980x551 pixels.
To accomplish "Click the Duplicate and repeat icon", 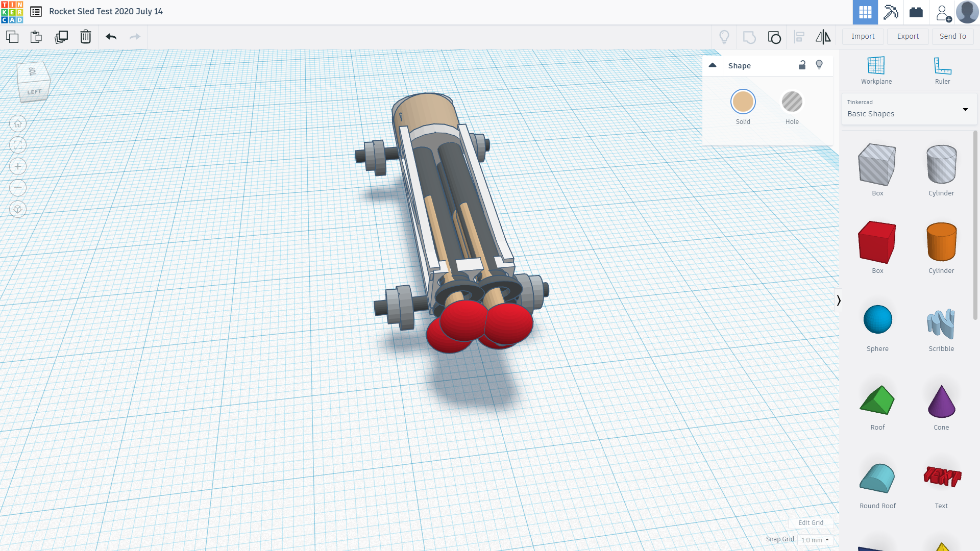I will coord(61,37).
